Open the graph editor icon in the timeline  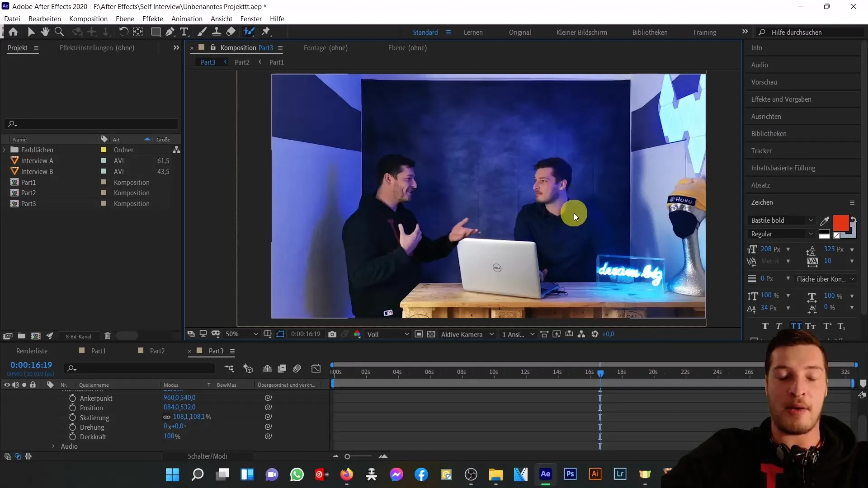316,369
